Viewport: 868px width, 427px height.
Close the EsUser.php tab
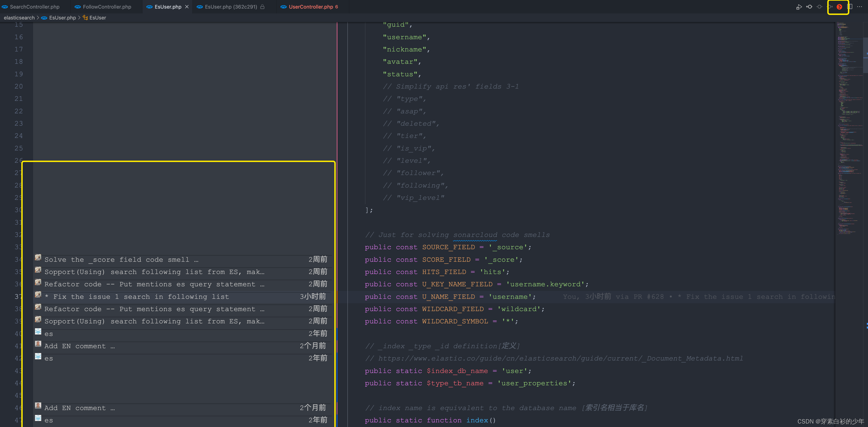pos(187,7)
